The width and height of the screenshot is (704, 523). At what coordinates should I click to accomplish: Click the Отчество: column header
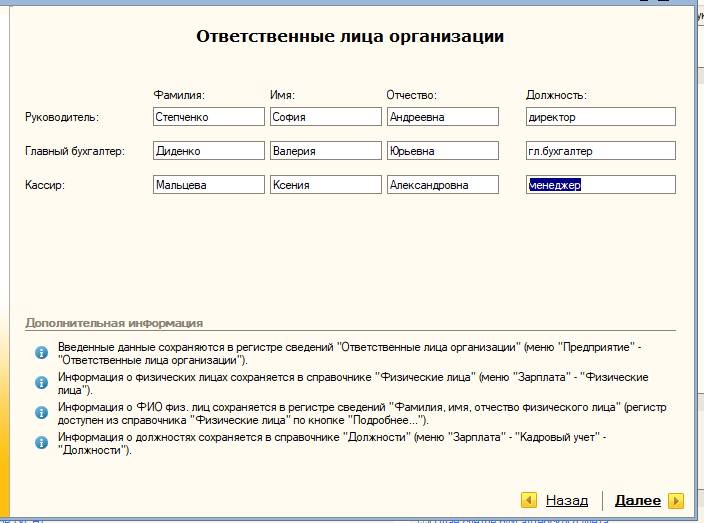[412, 95]
